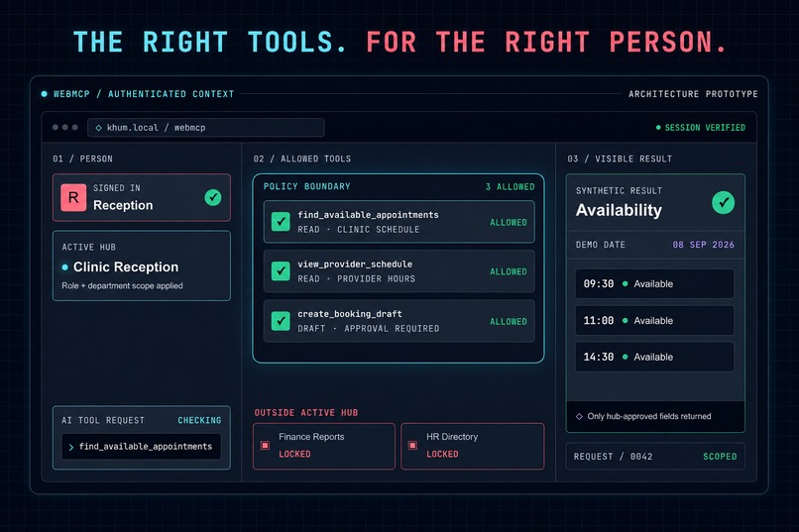Viewport: 799px width, 532px height.
Task: Click the '01 / PERSON' section header
Action: tap(82, 159)
